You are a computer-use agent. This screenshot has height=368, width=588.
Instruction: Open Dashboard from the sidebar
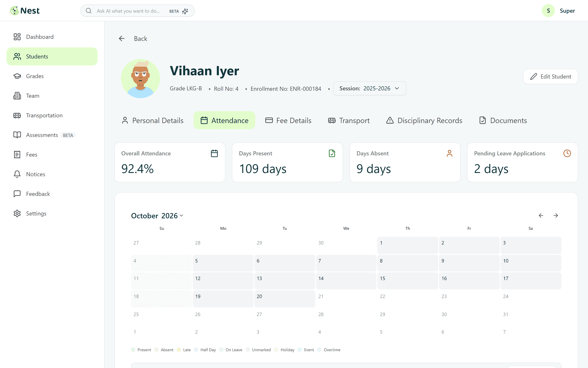(x=52, y=37)
